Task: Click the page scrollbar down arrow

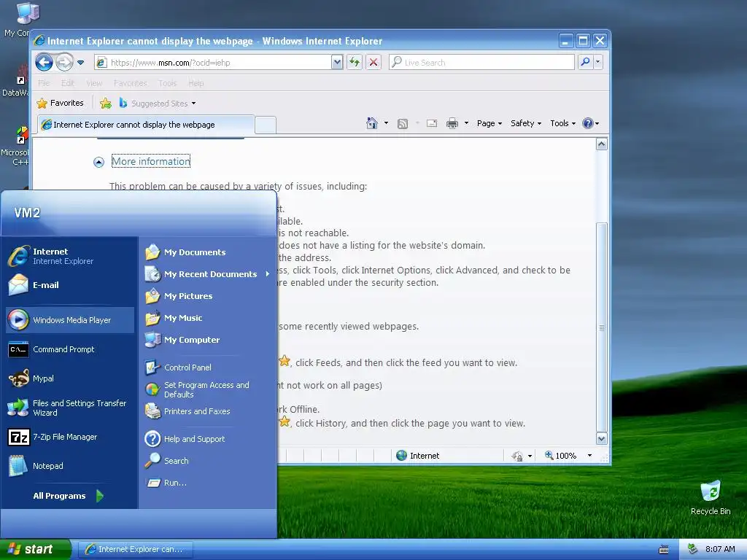Action: point(602,438)
